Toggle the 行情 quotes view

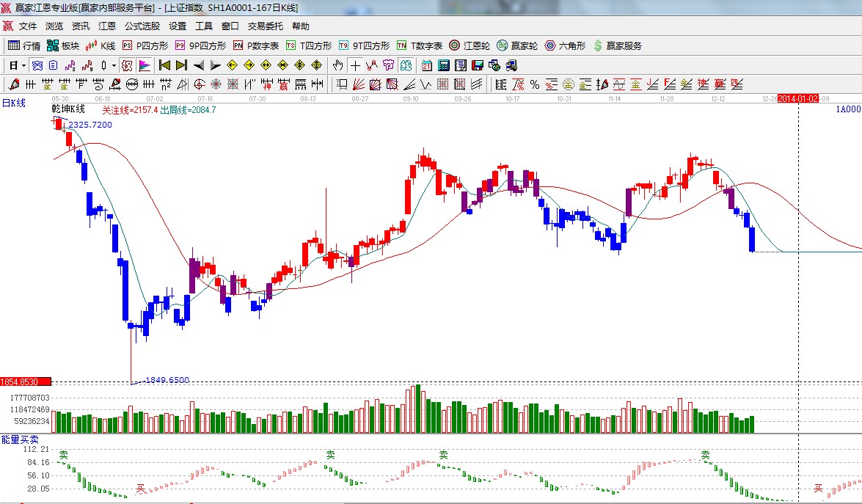24,45
